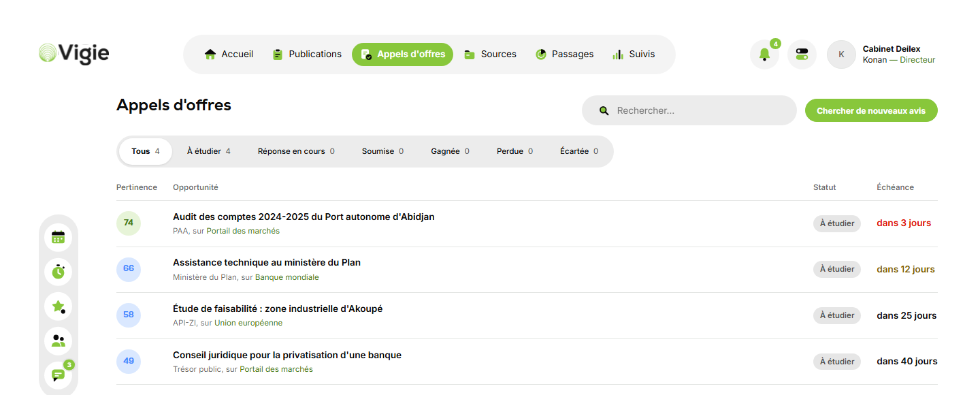Follow Portail des marchés link under Conseil juridique

276,369
